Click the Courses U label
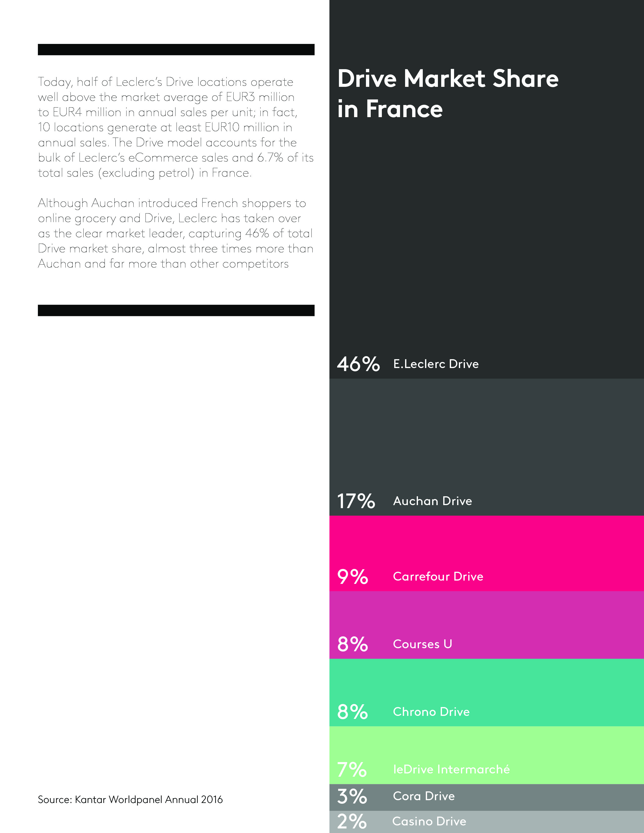This screenshot has width=644, height=833. [x=422, y=644]
